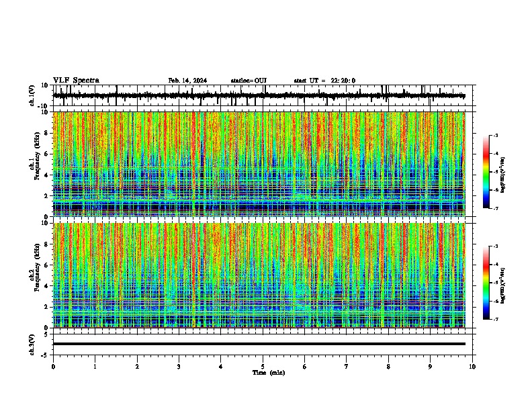Click the '1' tick label on time axis

click(x=95, y=367)
